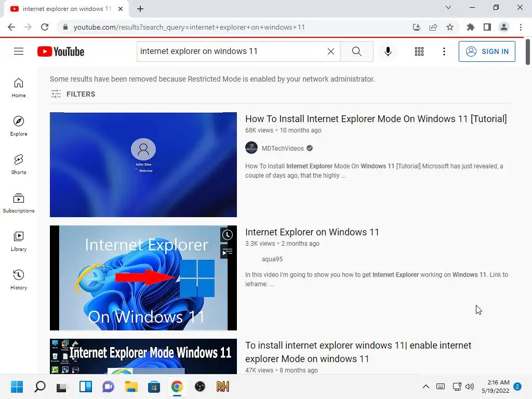Reload the page in Chrome
532x399 pixels.
click(x=45, y=27)
